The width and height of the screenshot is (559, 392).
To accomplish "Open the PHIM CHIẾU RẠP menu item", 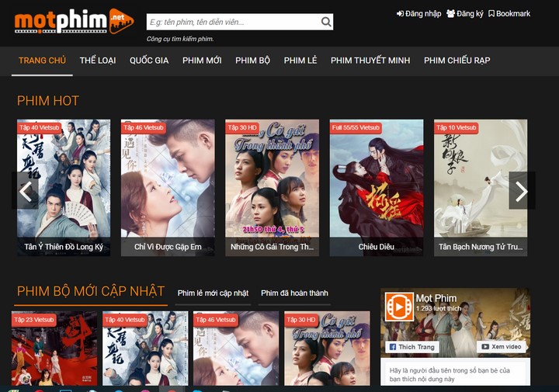I will [457, 61].
